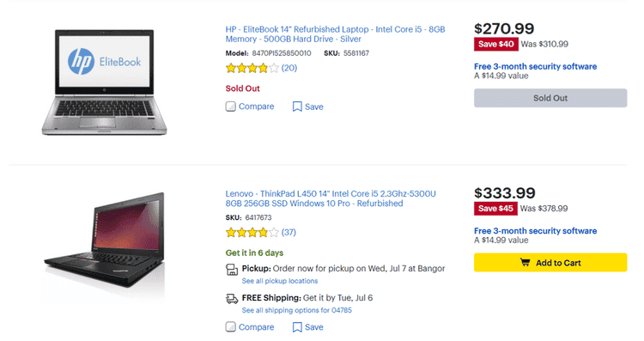
Task: Open Free 3-month security software offer for HP
Action: pyautogui.click(x=535, y=66)
